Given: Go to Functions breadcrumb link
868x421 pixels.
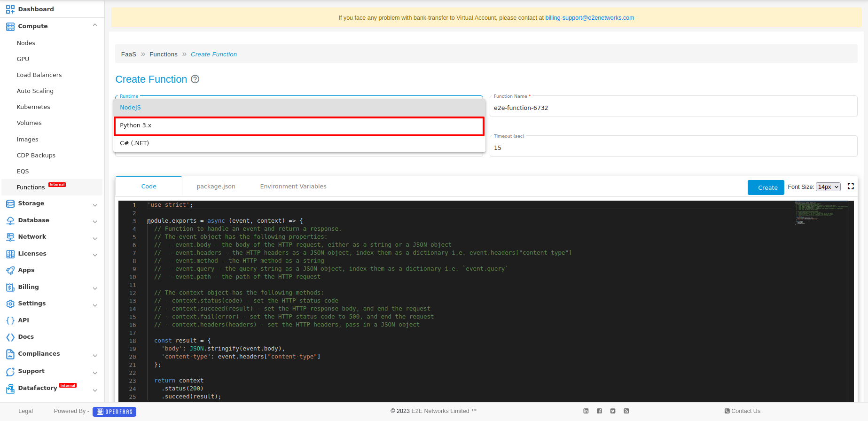Looking at the screenshot, I should (164, 55).
